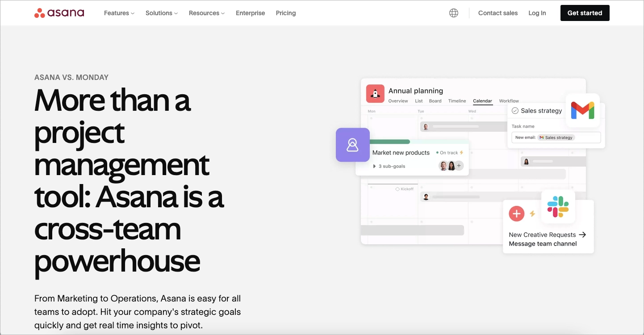This screenshot has width=644, height=335.
Task: Open the language selector globe icon
Action: pyautogui.click(x=453, y=13)
